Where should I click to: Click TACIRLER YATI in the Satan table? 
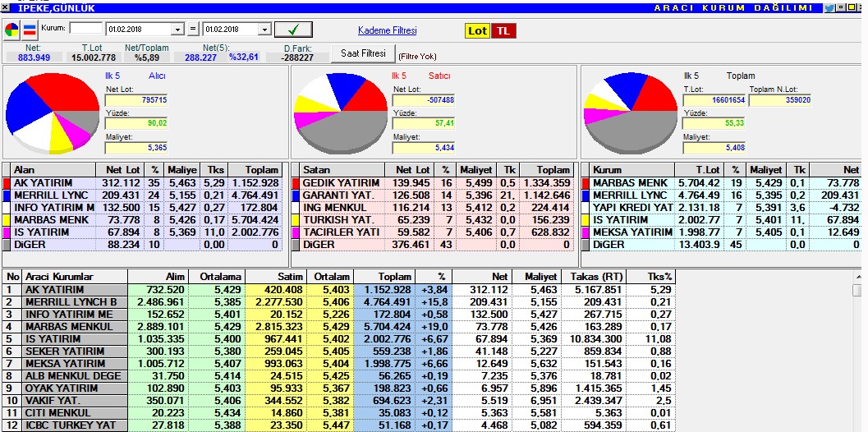(342, 232)
